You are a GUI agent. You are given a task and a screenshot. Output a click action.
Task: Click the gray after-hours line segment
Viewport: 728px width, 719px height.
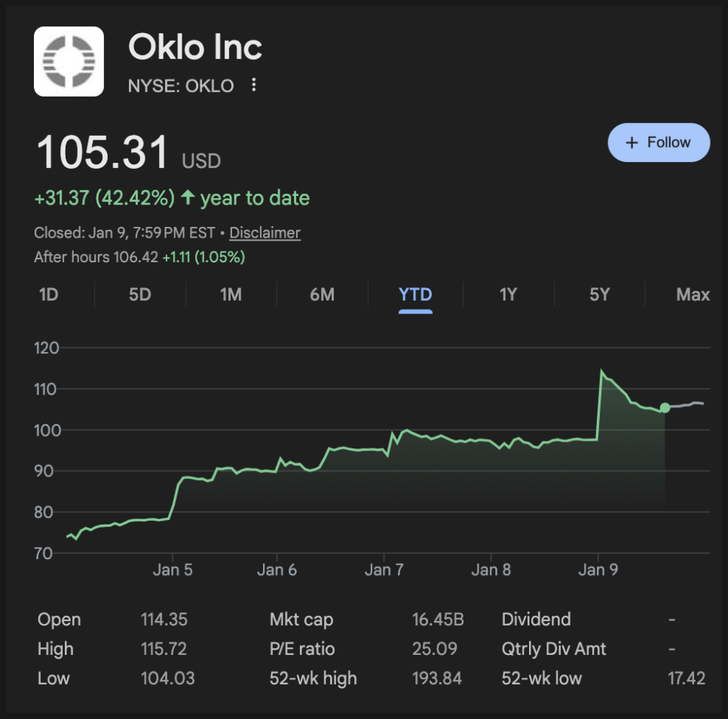(687, 405)
